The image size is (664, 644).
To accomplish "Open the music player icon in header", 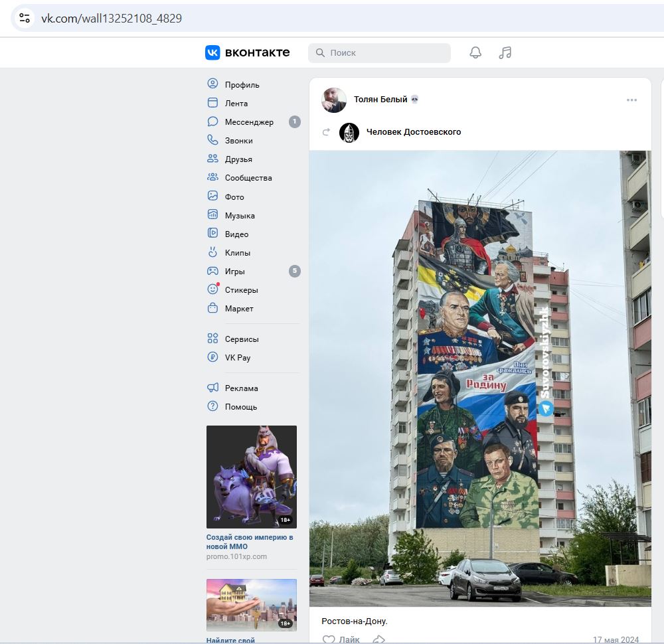I will coord(505,52).
